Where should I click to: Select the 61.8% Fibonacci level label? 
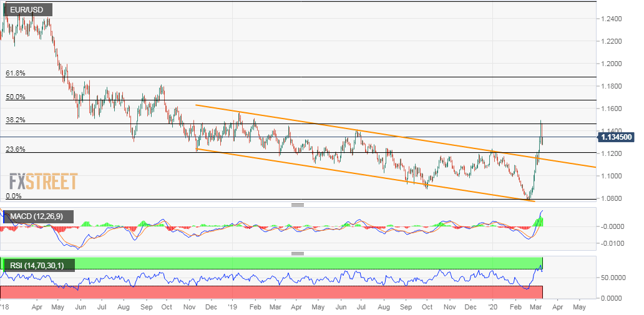(x=16, y=73)
